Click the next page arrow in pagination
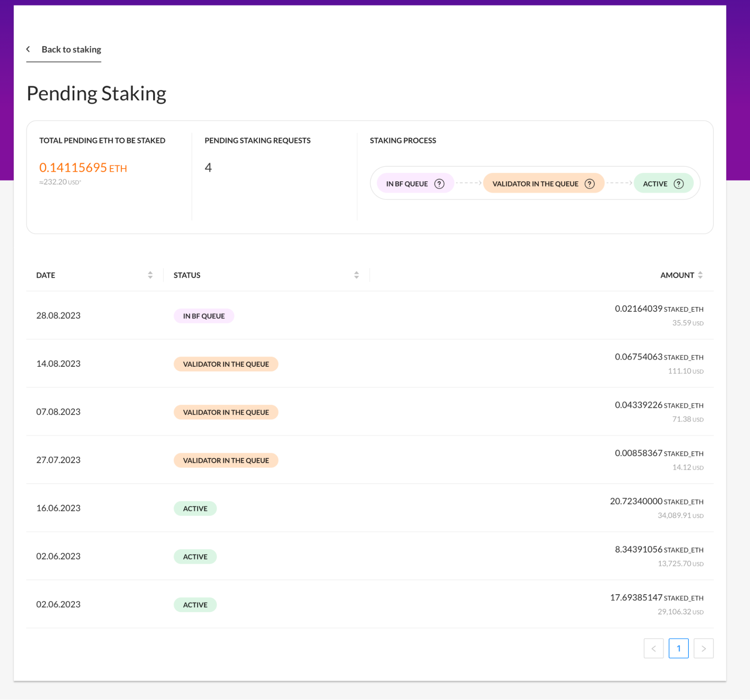This screenshot has width=750, height=700. (x=703, y=648)
